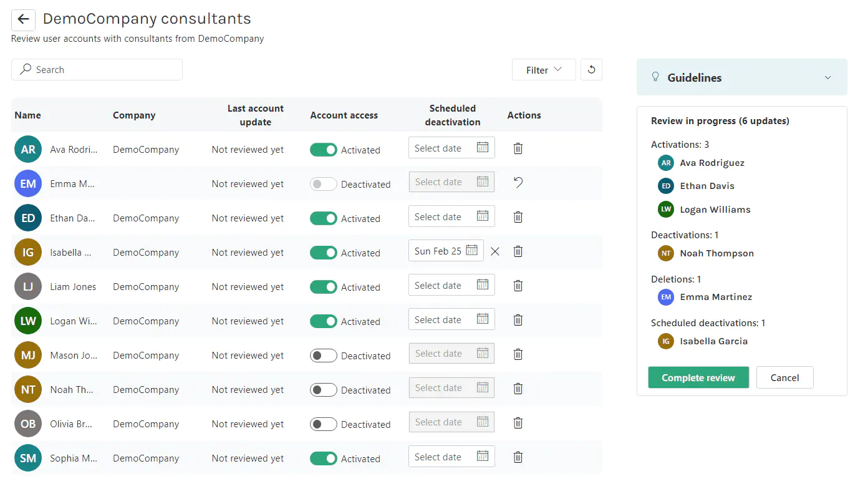Cancel the review in progress
The height and width of the screenshot is (489, 868).
coord(784,377)
